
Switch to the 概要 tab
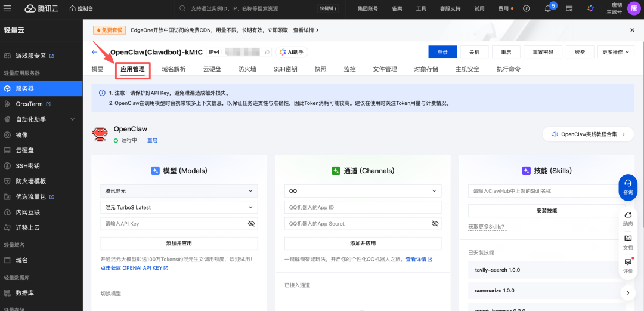(97, 69)
